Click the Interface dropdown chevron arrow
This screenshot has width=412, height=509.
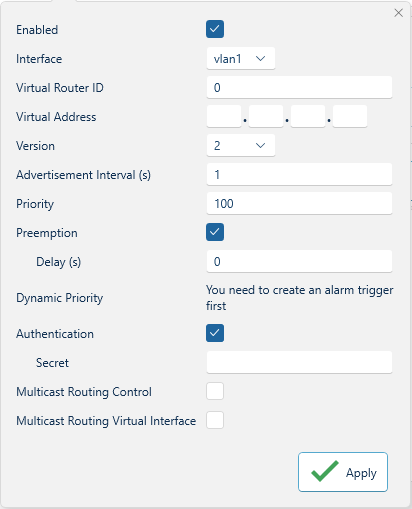(260, 59)
